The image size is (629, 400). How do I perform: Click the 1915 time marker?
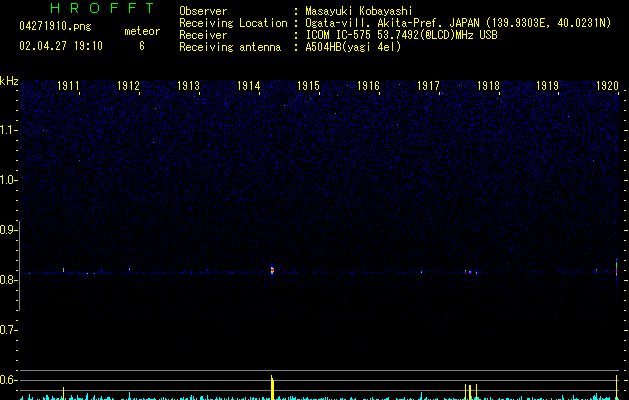tap(308, 86)
